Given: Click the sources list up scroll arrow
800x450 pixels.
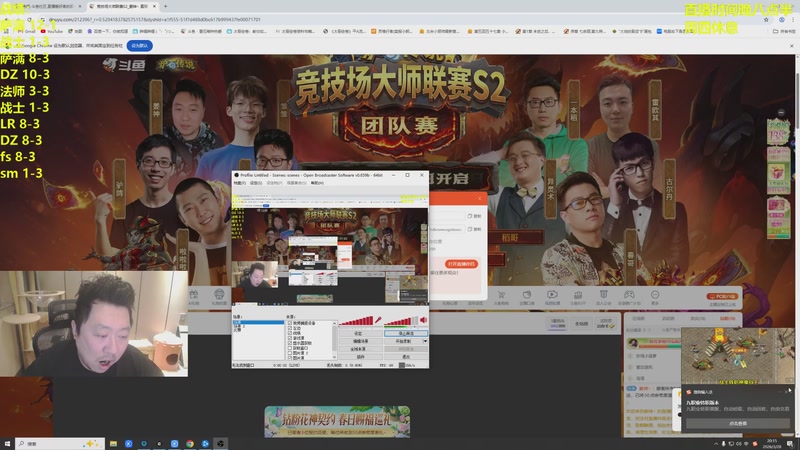Looking at the screenshot, I should pyautogui.click(x=334, y=323).
